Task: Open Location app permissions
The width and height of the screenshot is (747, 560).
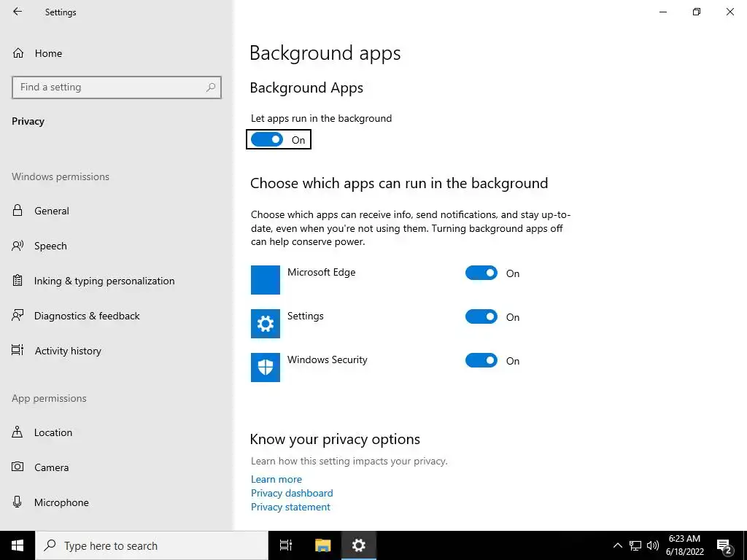Action: point(117,433)
